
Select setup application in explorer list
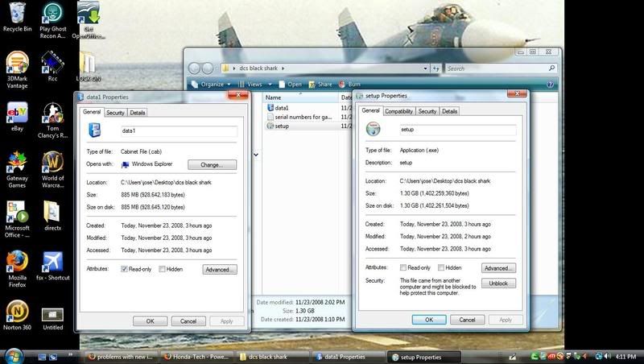click(282, 126)
